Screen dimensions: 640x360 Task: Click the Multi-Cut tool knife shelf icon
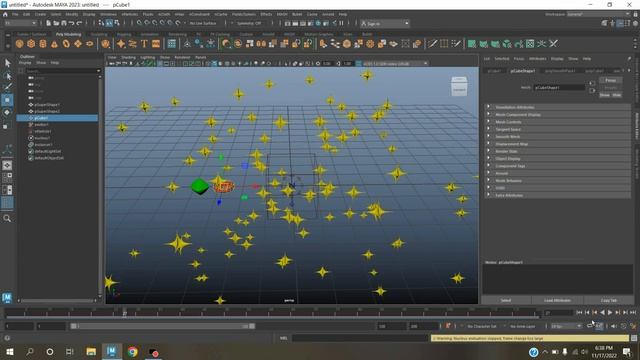(433, 44)
